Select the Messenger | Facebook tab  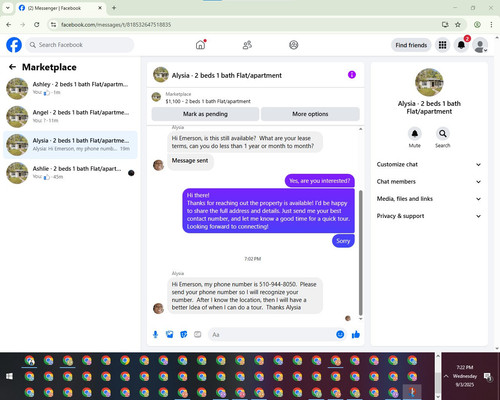coord(60,8)
